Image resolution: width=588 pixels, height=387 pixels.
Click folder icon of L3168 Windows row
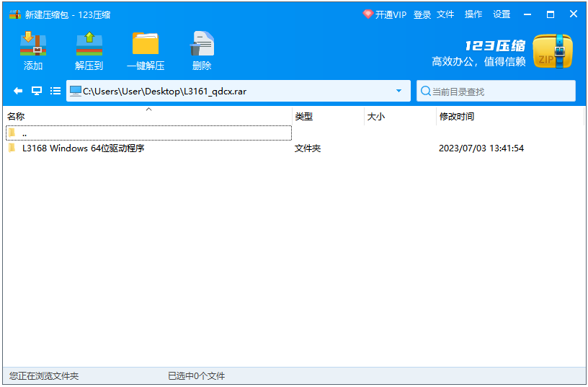pyautogui.click(x=12, y=148)
